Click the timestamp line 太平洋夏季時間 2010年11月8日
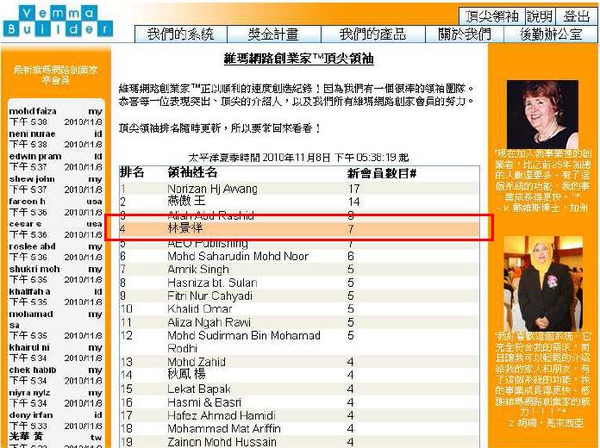 (298, 158)
